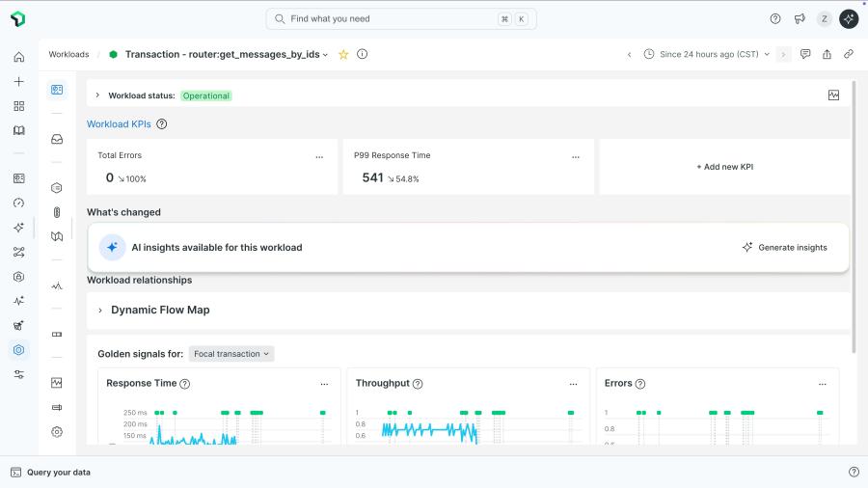Screen dimensions: 868x488
Task: Open the open-book icon in sidebar
Action: tap(19, 130)
